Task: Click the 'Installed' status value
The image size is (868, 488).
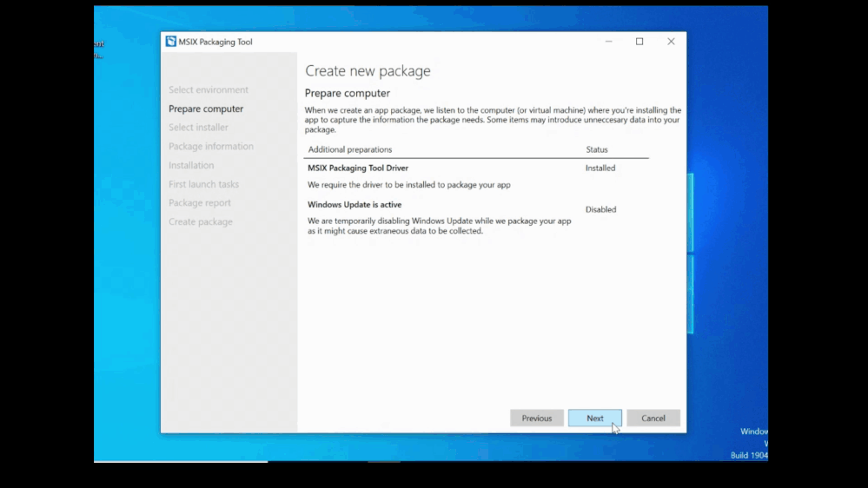Action: click(x=600, y=168)
